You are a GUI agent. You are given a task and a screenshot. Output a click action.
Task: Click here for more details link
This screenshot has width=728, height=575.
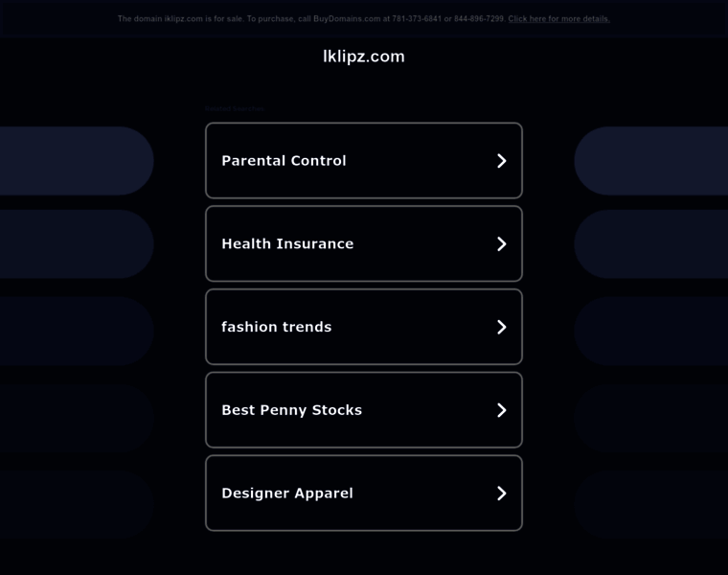(558, 19)
